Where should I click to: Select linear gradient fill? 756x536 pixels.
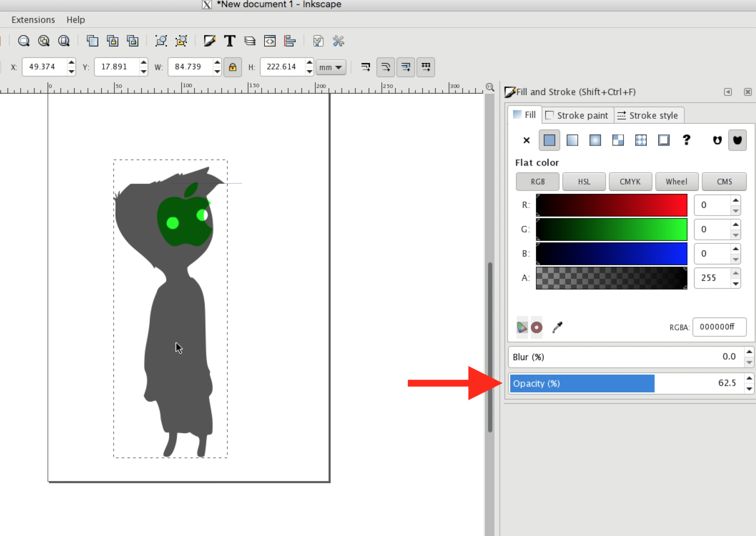point(572,140)
